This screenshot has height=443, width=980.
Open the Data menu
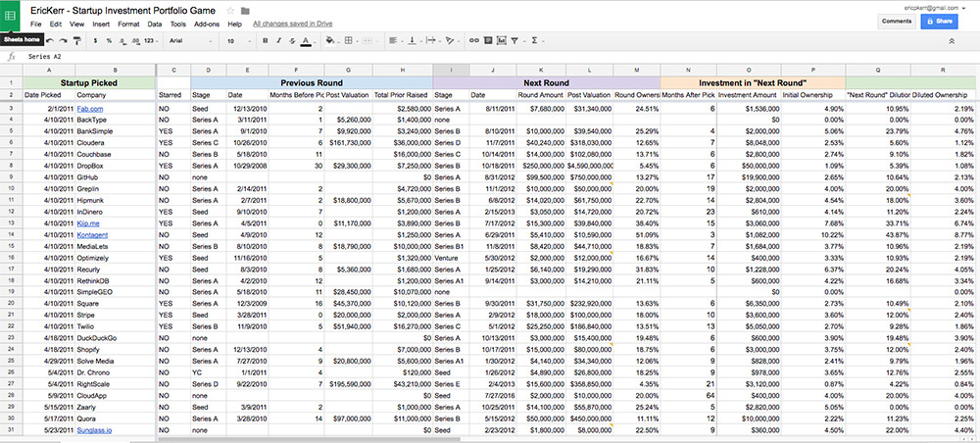tap(155, 24)
